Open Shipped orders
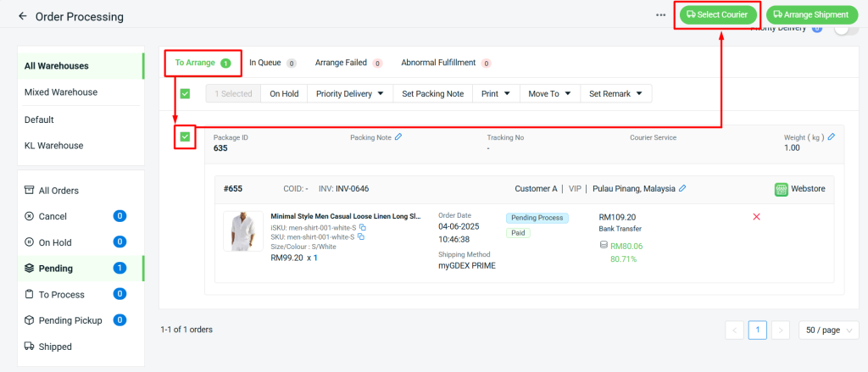 81,347
